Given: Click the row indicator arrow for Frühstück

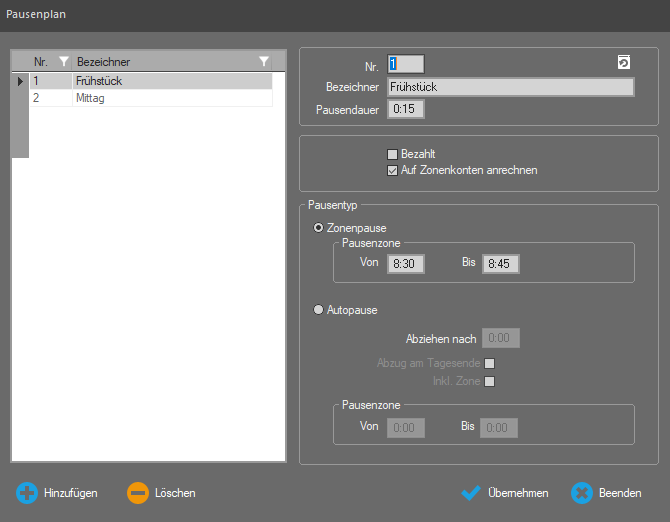Looking at the screenshot, I should pyautogui.click(x=20, y=81).
